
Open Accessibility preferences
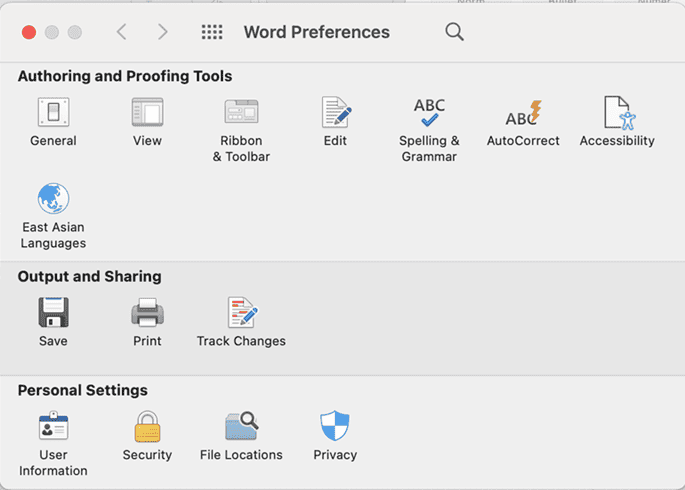pos(617,113)
